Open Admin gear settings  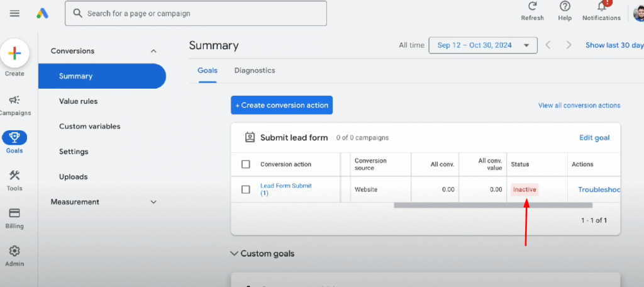[14, 256]
